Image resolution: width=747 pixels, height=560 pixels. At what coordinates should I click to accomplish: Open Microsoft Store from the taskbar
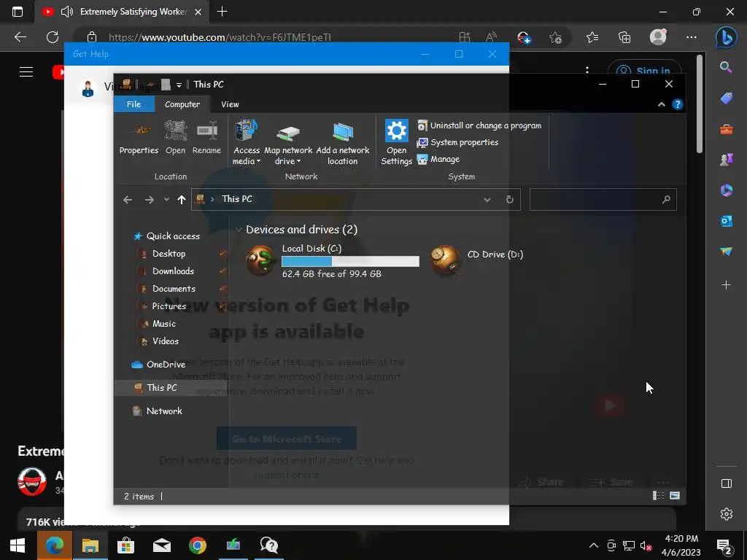pyautogui.click(x=125, y=545)
